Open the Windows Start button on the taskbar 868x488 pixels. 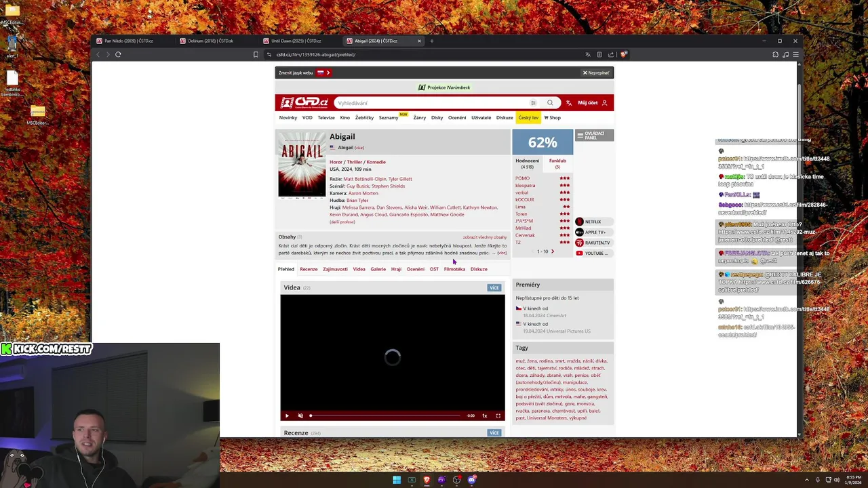397,480
